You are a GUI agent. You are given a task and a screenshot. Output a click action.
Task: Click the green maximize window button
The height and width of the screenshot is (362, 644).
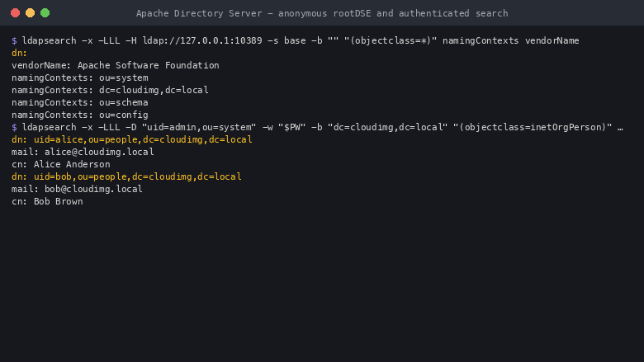[x=45, y=12]
